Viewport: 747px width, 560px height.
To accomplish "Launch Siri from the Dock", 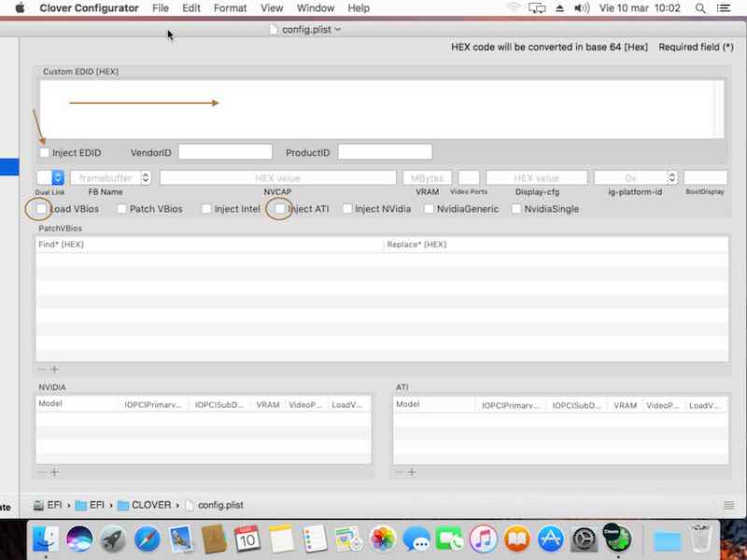I will (79, 539).
